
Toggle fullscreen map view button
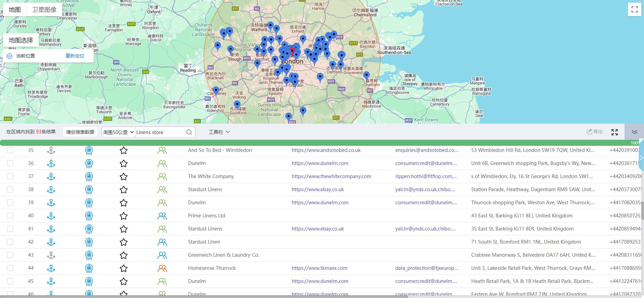(x=634, y=9)
